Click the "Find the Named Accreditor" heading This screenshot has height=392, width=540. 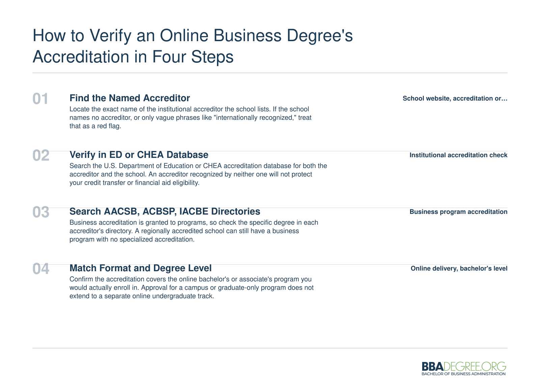[130, 98]
